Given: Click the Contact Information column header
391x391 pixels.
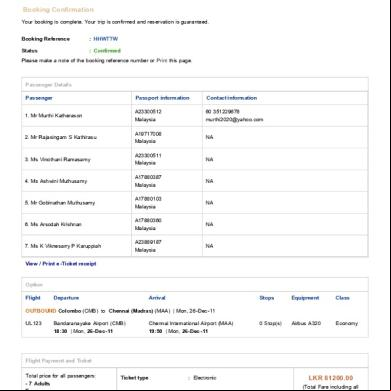Looking at the screenshot, I should tap(232, 98).
